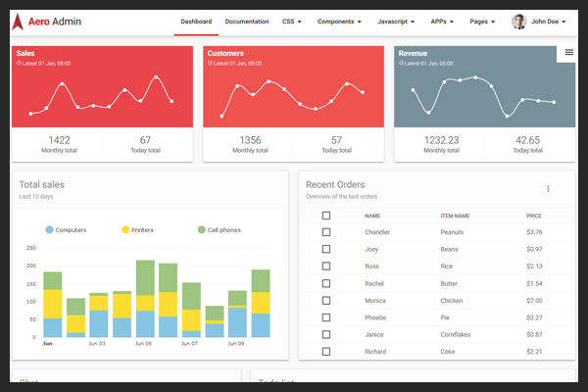Open the hamburger menu on Revenue card
Screen dimensions: 588x392
pos(568,52)
